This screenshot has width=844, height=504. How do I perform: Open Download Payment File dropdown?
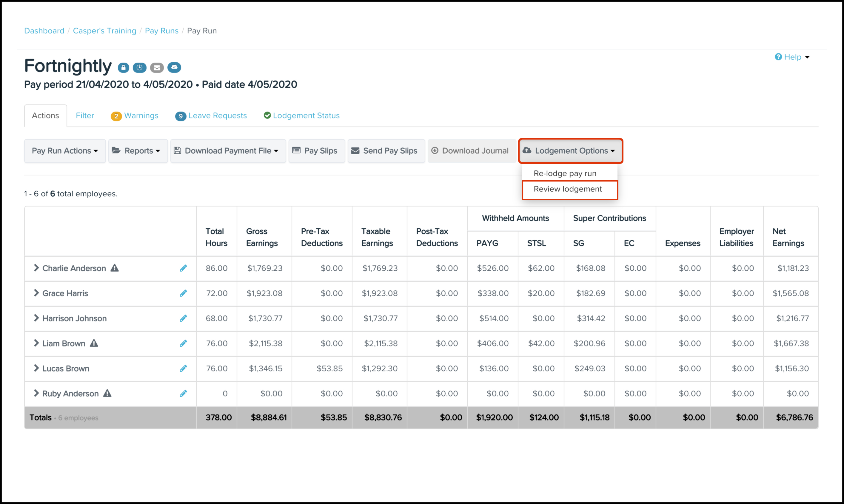click(228, 151)
